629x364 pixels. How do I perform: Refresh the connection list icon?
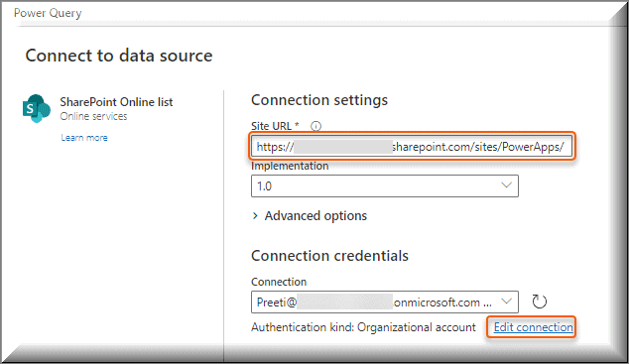pyautogui.click(x=539, y=302)
